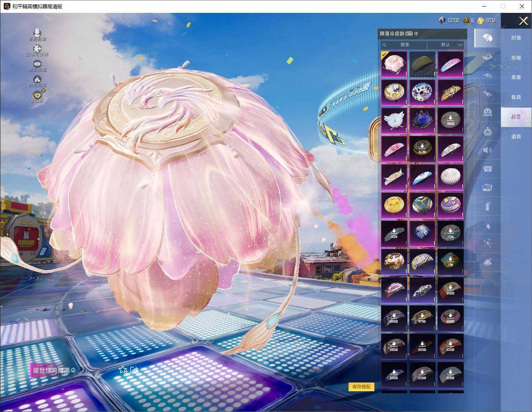Download the 334KB orange parachute skin
This screenshot has height=412, width=532.
pos(450,346)
